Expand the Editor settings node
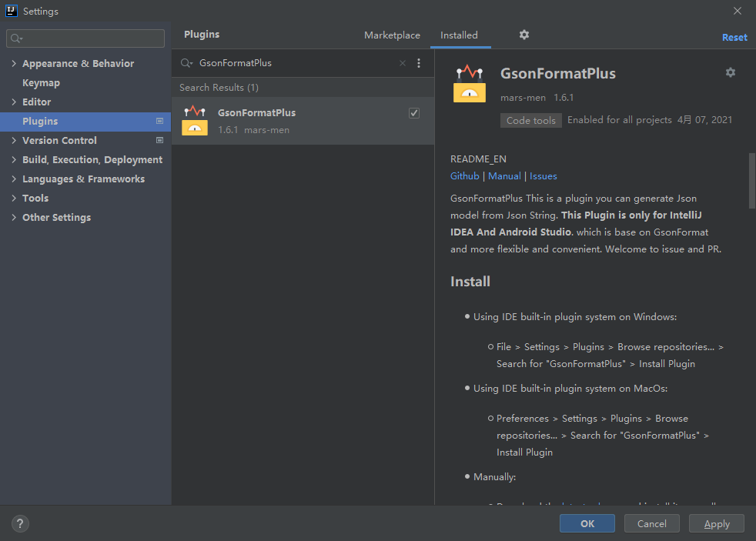This screenshot has width=756, height=541. [x=14, y=102]
